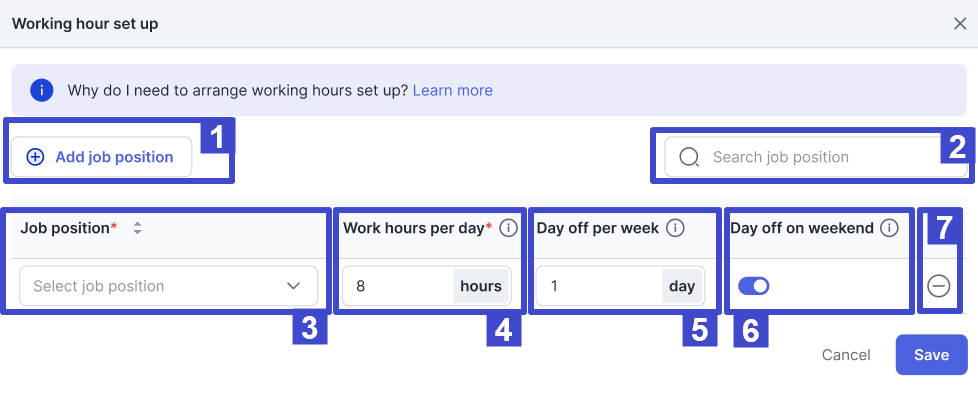Click the blue info icon in the banner

(41, 90)
